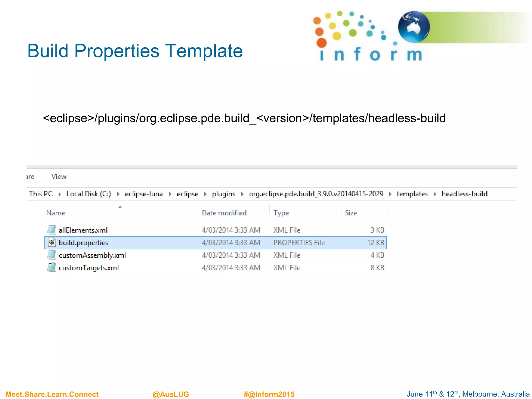Screen dimensions: 532x399
Task: Click the allElements.xml file icon
Action: tap(52, 230)
